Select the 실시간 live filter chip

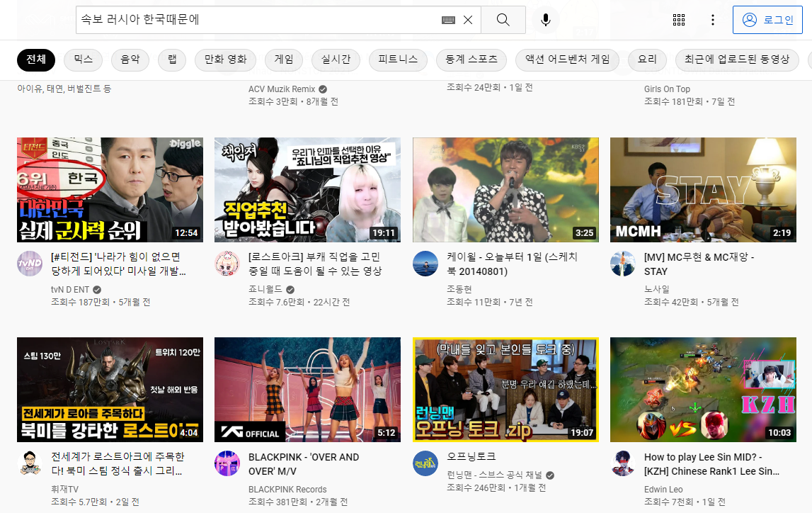coord(336,60)
